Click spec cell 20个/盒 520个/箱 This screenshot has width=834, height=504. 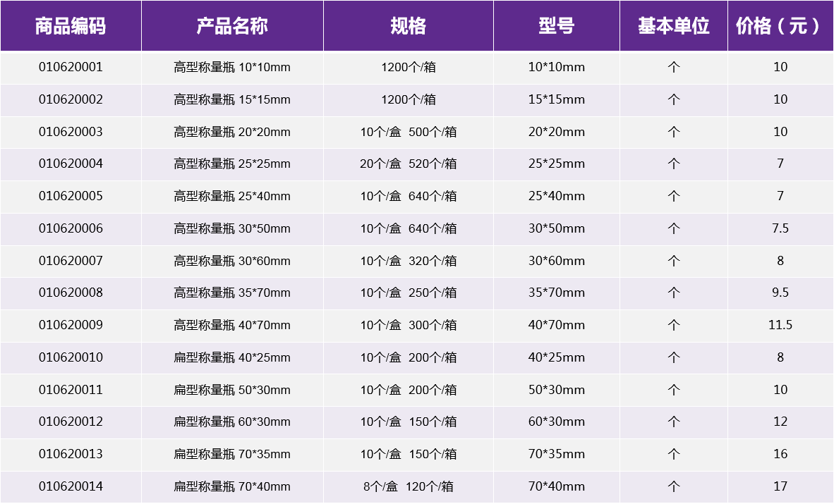click(409, 164)
